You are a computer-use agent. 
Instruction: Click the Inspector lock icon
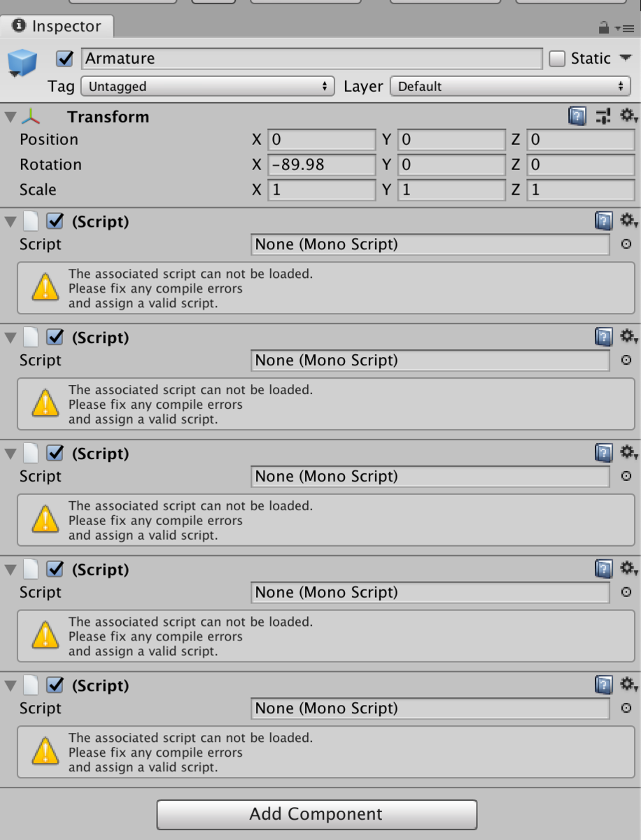coord(603,28)
